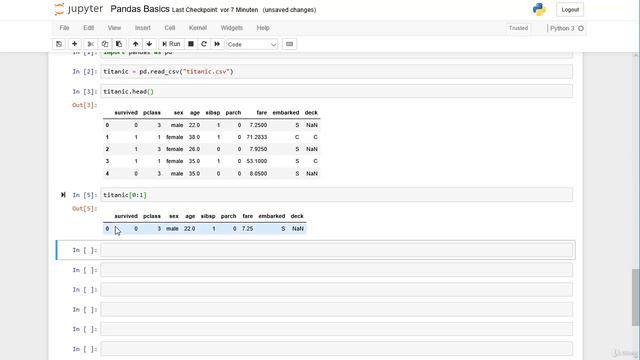Image resolution: width=640 pixels, height=360 pixels.
Task: Paste cells below icon
Action: tap(119, 44)
